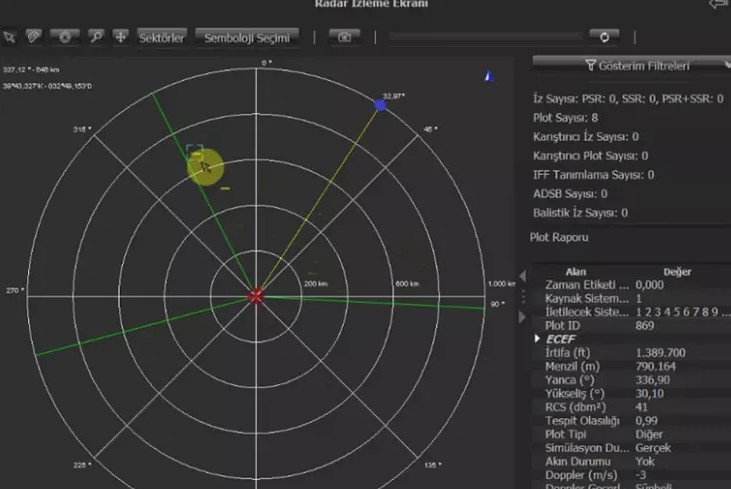Click Karıştırıcı Plot Sayısı: 0 line
This screenshot has width=731, height=489.
click(x=591, y=156)
